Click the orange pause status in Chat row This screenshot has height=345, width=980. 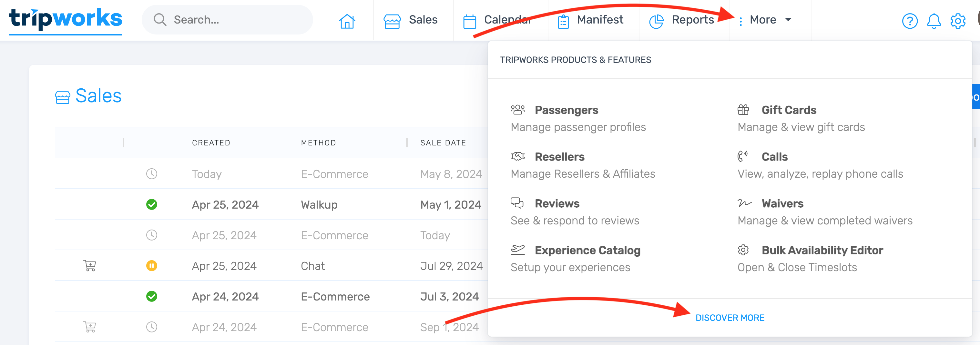151,266
